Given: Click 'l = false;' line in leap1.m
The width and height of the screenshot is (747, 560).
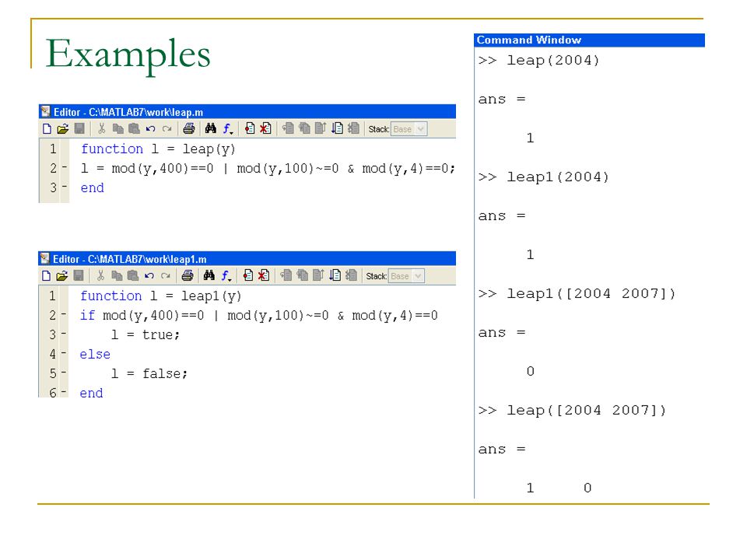Looking at the screenshot, I should (149, 373).
